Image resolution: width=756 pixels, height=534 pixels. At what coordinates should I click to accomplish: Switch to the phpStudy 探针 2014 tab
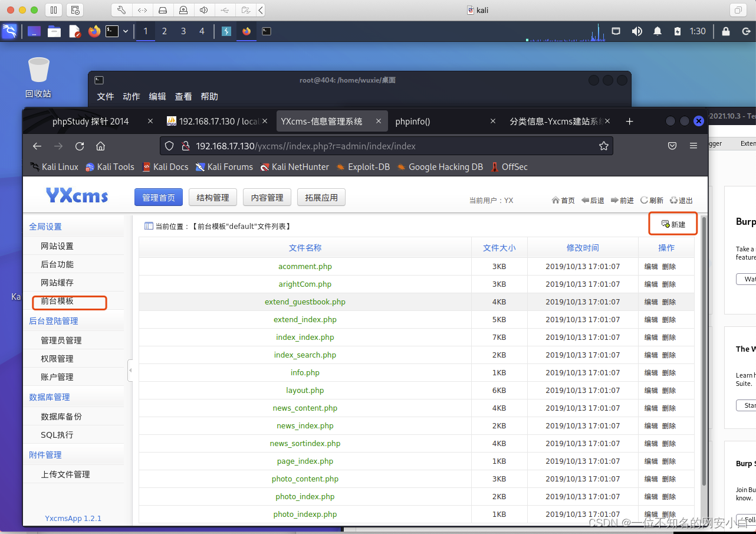click(90, 121)
